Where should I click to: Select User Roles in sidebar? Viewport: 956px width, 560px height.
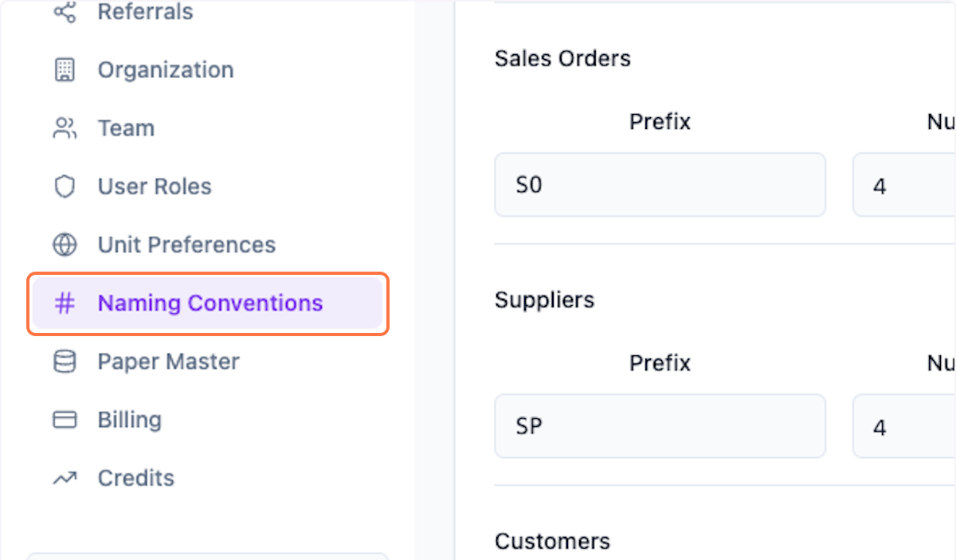click(155, 186)
